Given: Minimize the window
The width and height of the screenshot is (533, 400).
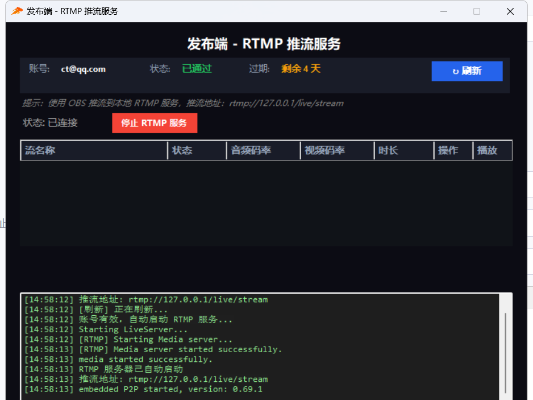Looking at the screenshot, I should [x=443, y=12].
